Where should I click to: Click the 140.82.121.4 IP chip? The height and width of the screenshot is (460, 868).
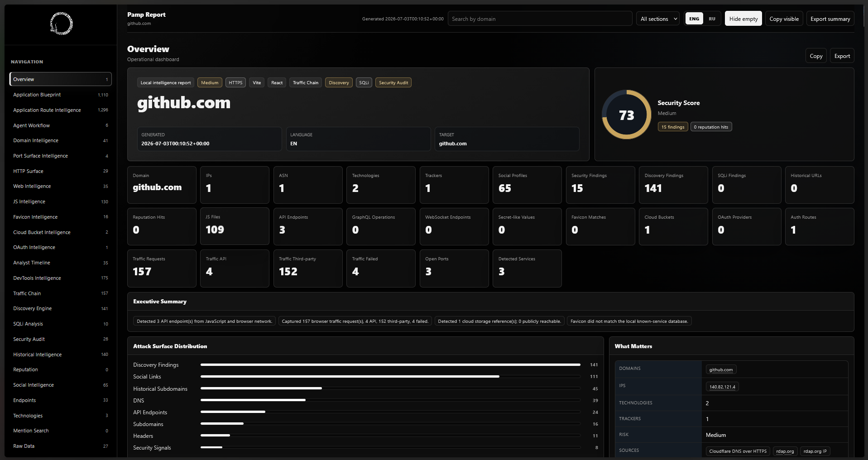coord(722,387)
